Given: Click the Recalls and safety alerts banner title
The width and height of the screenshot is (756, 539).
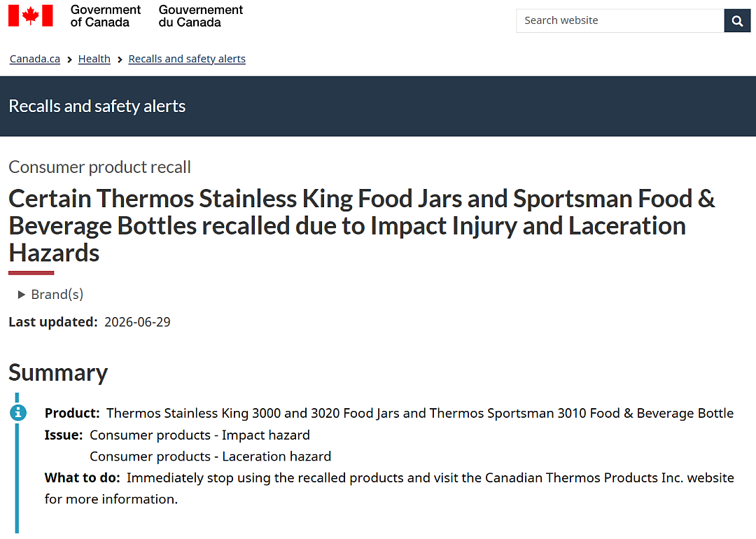Looking at the screenshot, I should coord(97,106).
